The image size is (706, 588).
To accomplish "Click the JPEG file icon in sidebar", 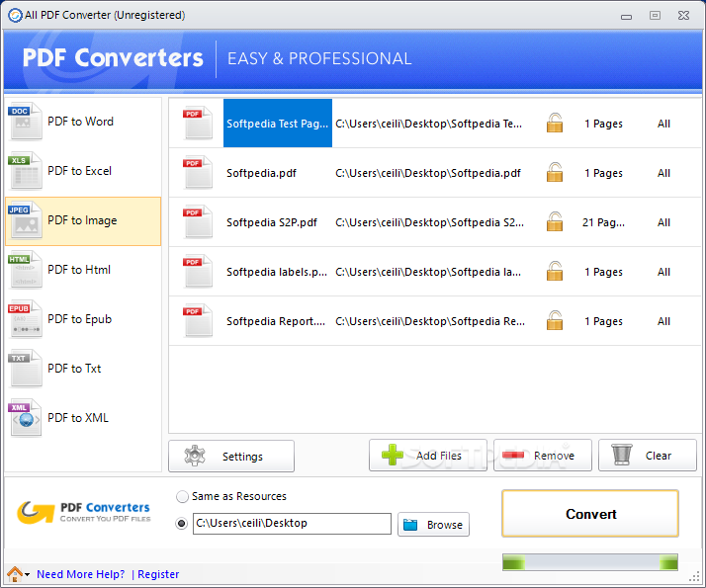I will pos(26,220).
